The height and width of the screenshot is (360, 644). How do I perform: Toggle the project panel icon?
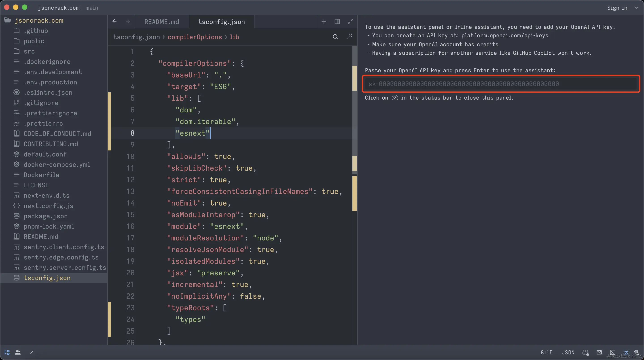pos(7,352)
